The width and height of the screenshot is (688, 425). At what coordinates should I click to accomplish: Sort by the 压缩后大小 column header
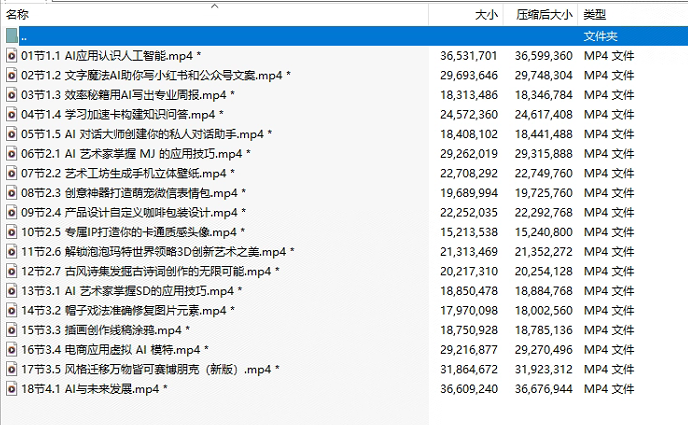click(544, 15)
